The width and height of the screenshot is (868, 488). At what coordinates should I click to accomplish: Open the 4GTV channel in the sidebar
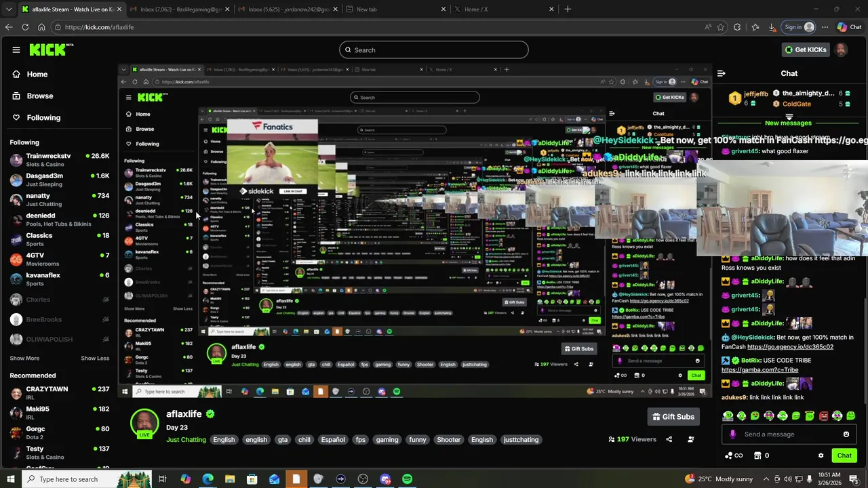click(x=58, y=259)
